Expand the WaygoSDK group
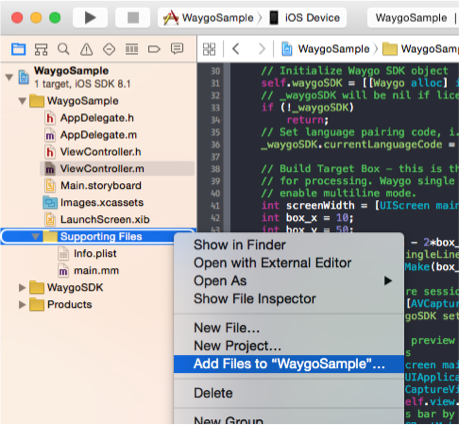The image size is (461, 425). [22, 287]
